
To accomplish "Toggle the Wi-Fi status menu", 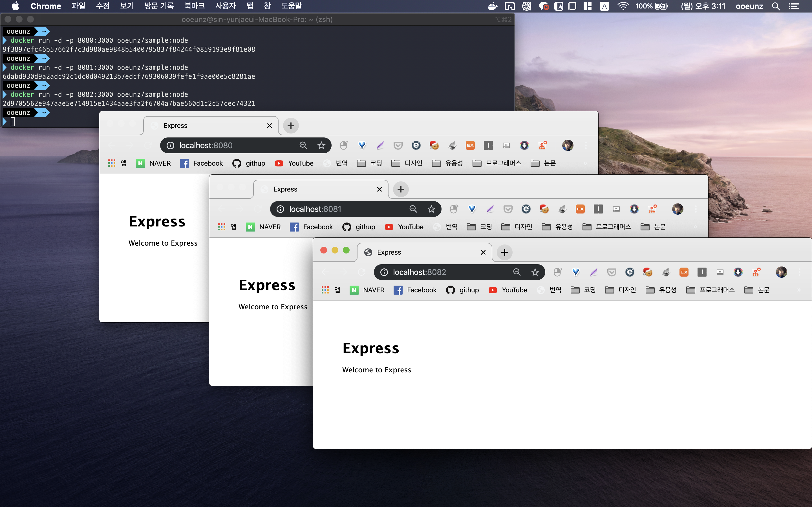I will pos(623,6).
